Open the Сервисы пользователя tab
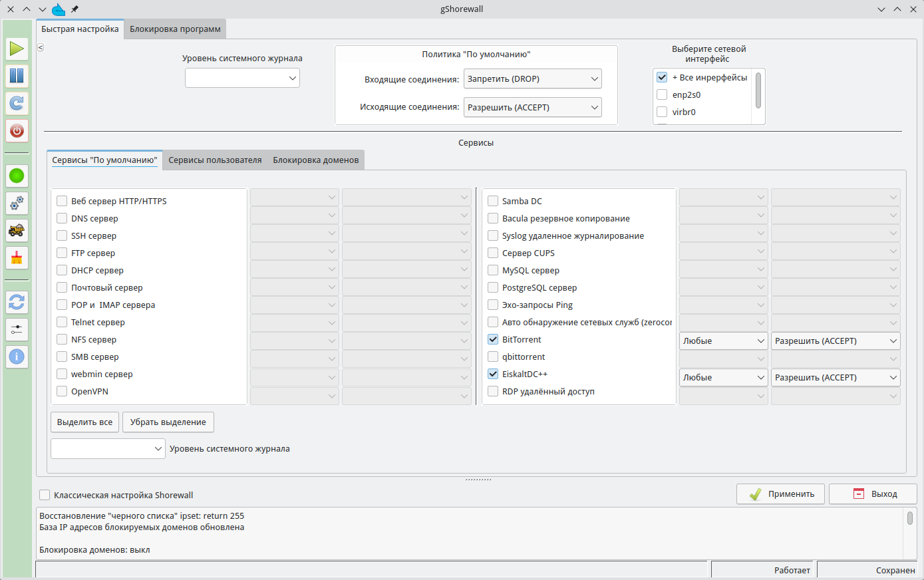Viewport: 924px width, 580px height. 215,160
